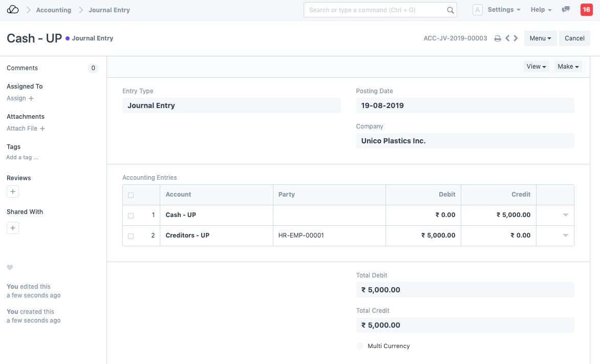Image resolution: width=600 pixels, height=364 pixels.
Task: Expand the Cash - UP row arrow
Action: 565,215
